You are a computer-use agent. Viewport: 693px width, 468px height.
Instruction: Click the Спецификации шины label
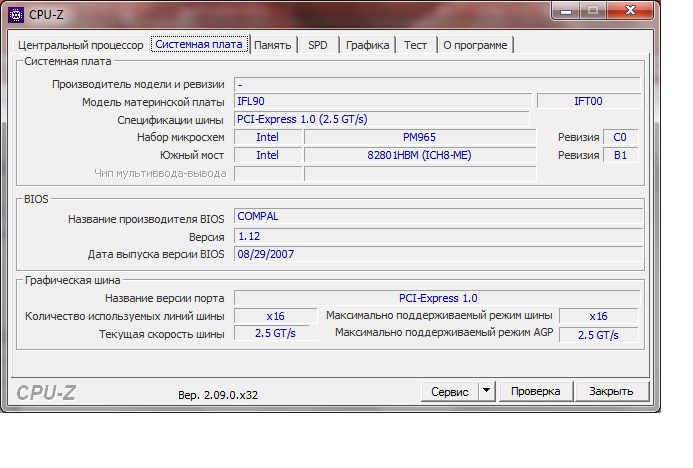point(171,120)
